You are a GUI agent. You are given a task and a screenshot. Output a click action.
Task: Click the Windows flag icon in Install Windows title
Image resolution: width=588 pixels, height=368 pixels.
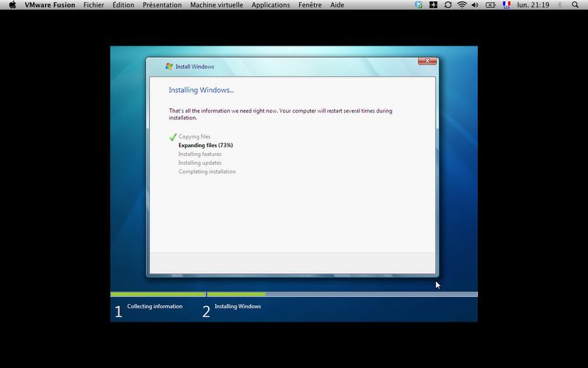click(x=169, y=66)
